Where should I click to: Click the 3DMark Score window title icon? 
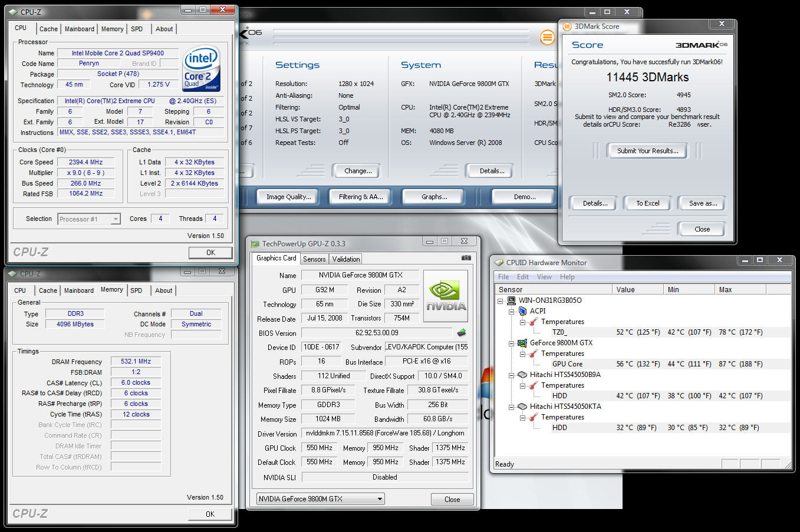[567, 27]
